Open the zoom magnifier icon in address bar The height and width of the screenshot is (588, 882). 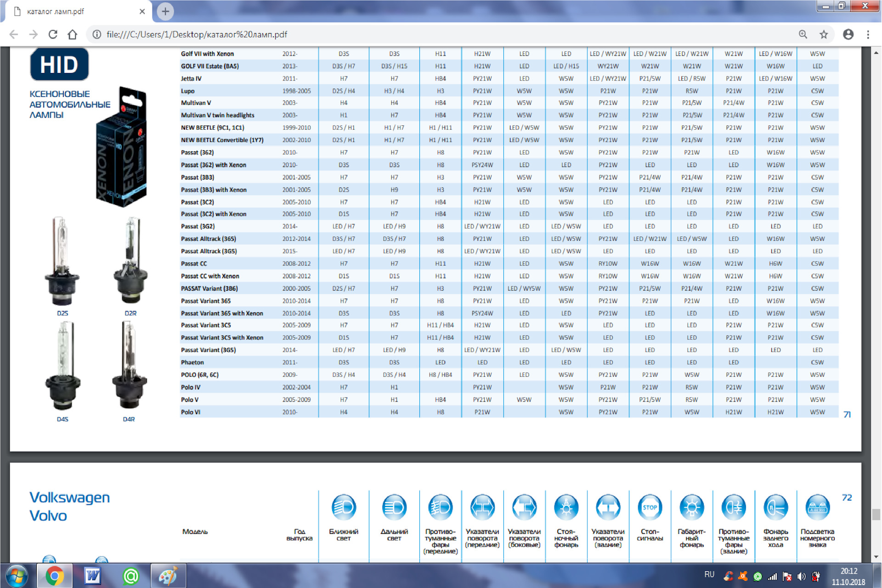coord(803,34)
